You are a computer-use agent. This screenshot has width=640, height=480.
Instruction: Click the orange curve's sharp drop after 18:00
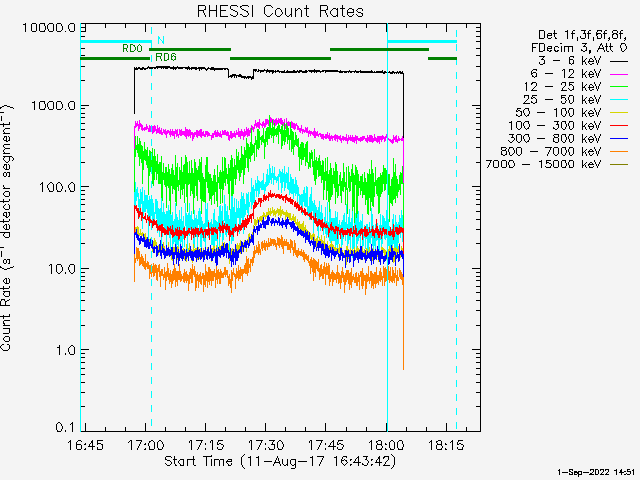click(x=403, y=327)
